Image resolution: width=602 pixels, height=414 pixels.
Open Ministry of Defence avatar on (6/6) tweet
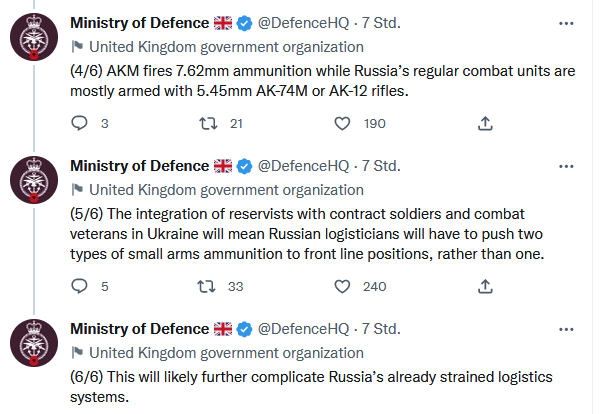click(x=34, y=343)
